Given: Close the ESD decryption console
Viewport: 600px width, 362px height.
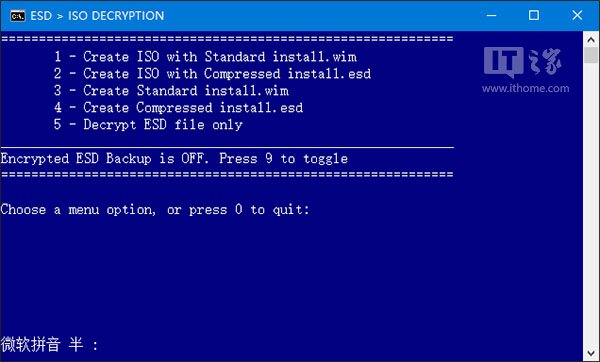Looking at the screenshot, I should tap(577, 16).
